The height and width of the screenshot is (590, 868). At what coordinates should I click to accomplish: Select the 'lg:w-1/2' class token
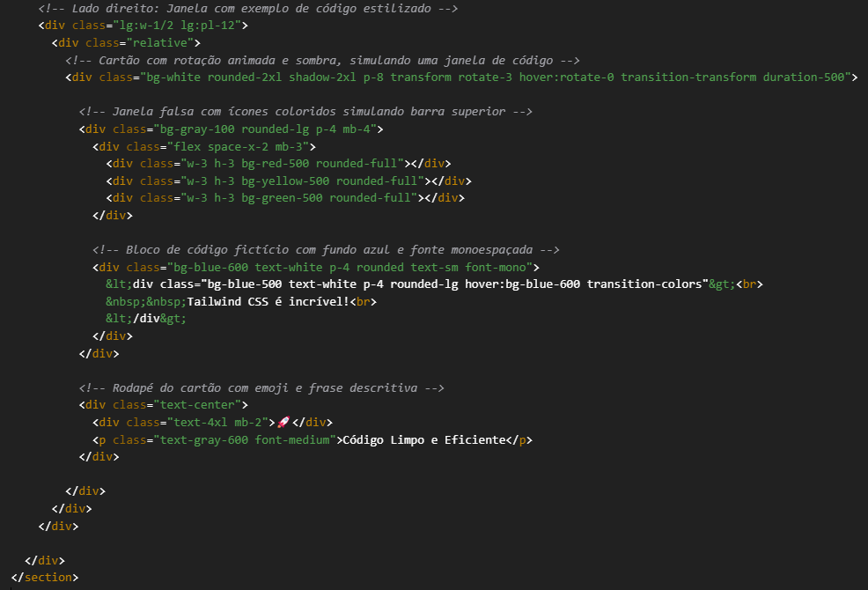[147, 26]
